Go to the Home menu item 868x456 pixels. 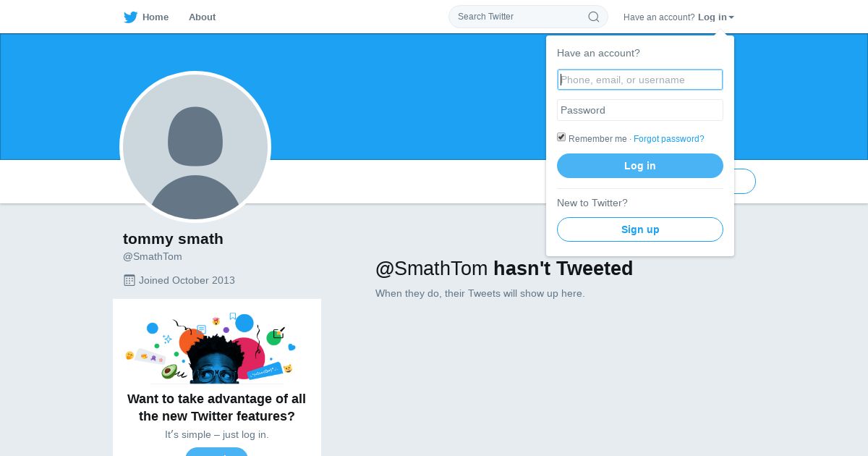[155, 17]
